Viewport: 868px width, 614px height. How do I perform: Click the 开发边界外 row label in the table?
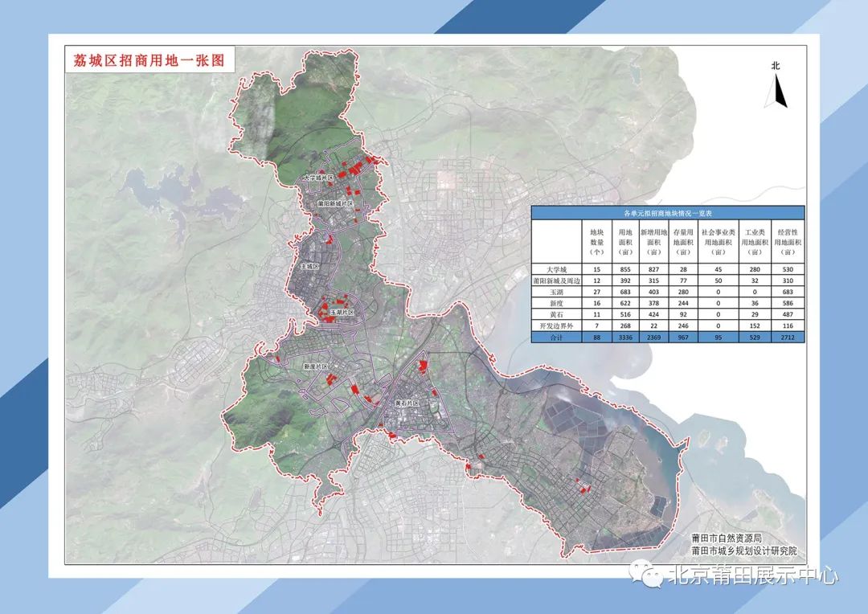(x=557, y=325)
